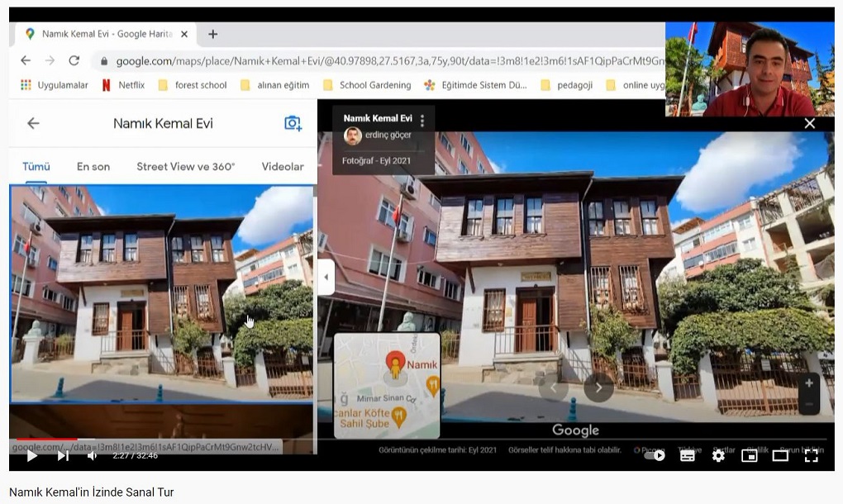Click the Pegman pin on minimap

[x=395, y=365]
